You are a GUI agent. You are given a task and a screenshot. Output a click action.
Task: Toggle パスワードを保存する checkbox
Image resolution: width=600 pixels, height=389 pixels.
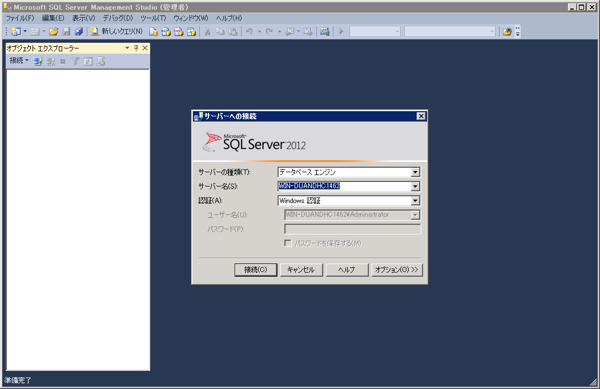click(288, 243)
